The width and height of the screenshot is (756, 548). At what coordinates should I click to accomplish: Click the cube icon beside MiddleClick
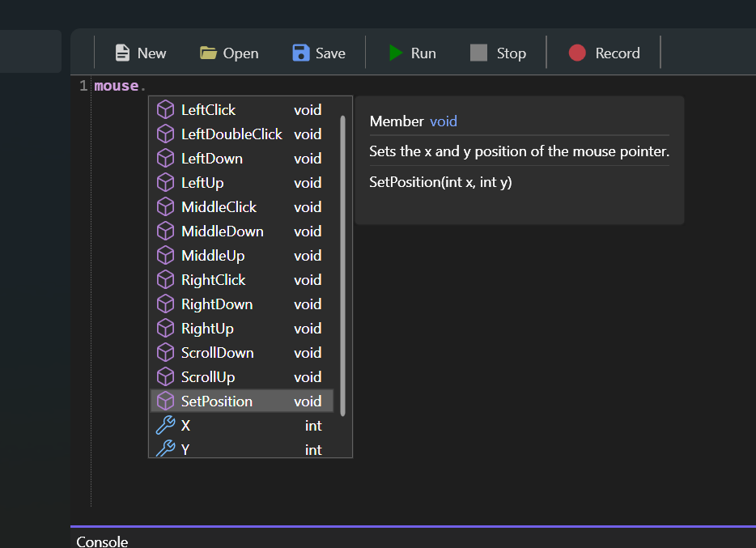point(165,207)
